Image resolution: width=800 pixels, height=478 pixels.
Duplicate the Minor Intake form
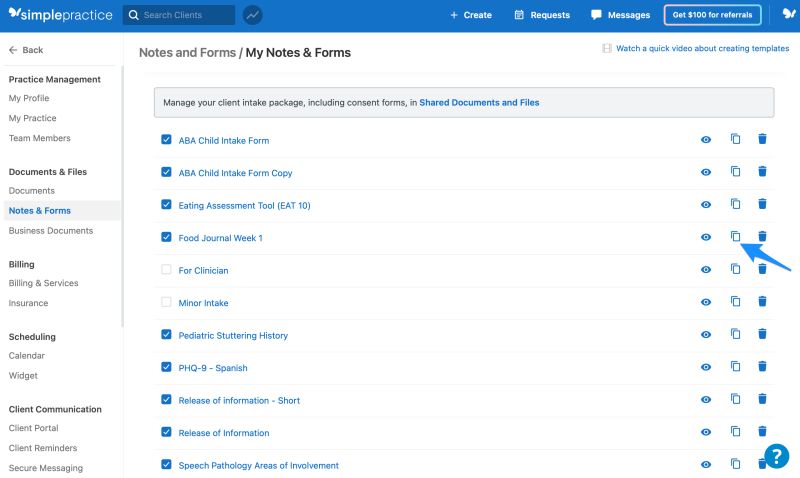735,301
